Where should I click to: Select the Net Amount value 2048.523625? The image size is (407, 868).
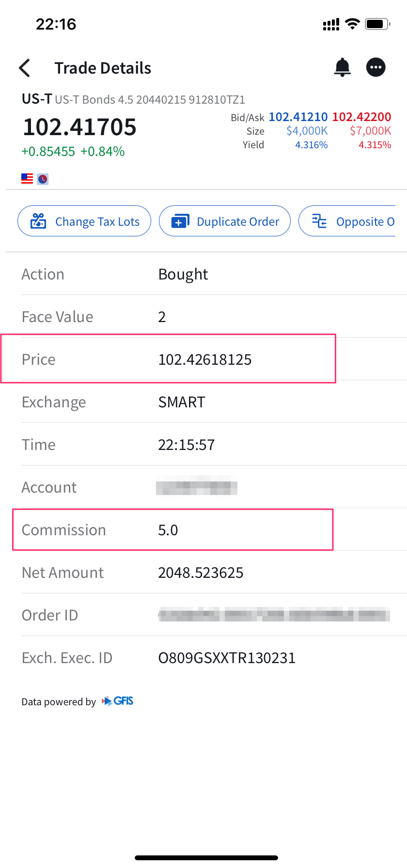pos(201,573)
